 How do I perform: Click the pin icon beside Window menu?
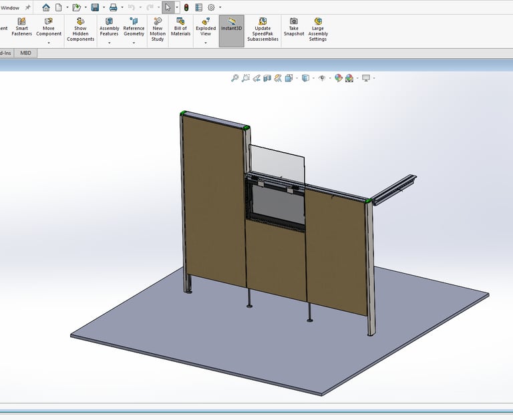click(28, 7)
